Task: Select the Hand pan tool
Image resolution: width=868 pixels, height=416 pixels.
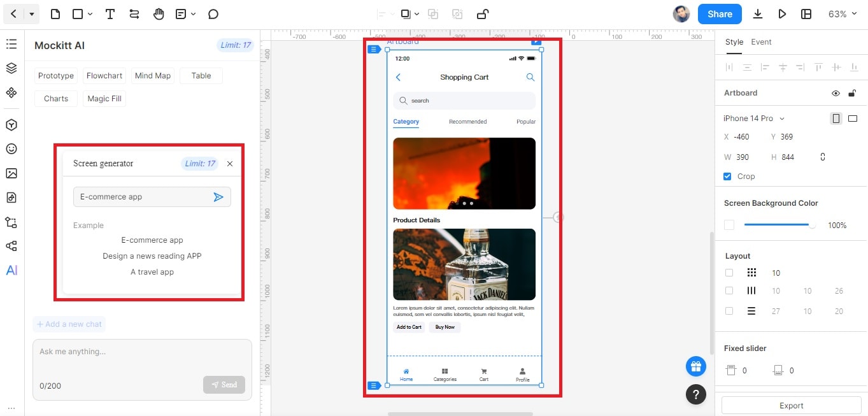Action: (159, 13)
